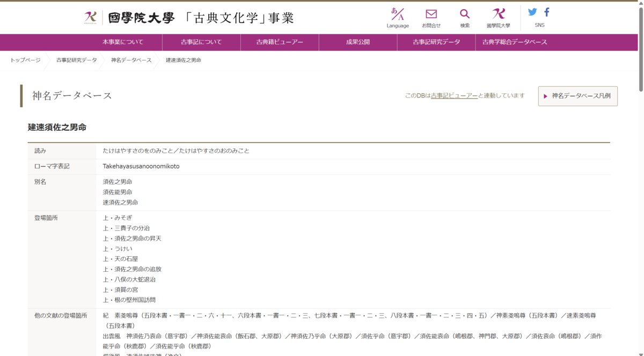Click 上・三貴子の分治 entry

coord(127,228)
